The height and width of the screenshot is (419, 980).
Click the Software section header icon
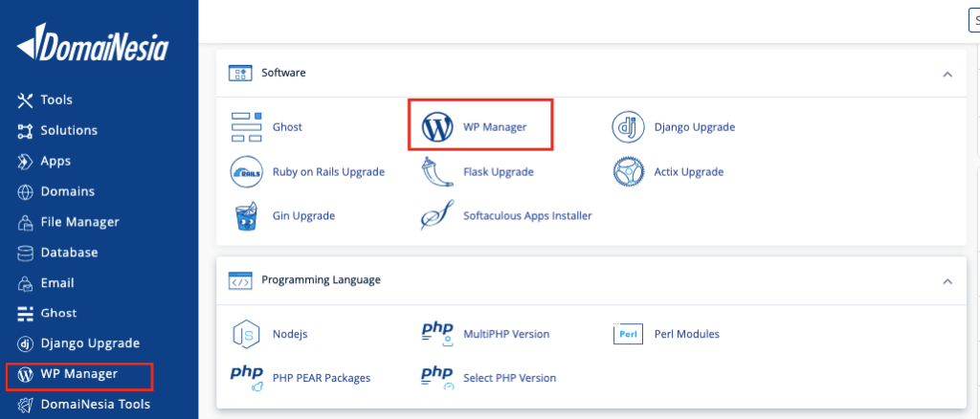[x=240, y=73]
